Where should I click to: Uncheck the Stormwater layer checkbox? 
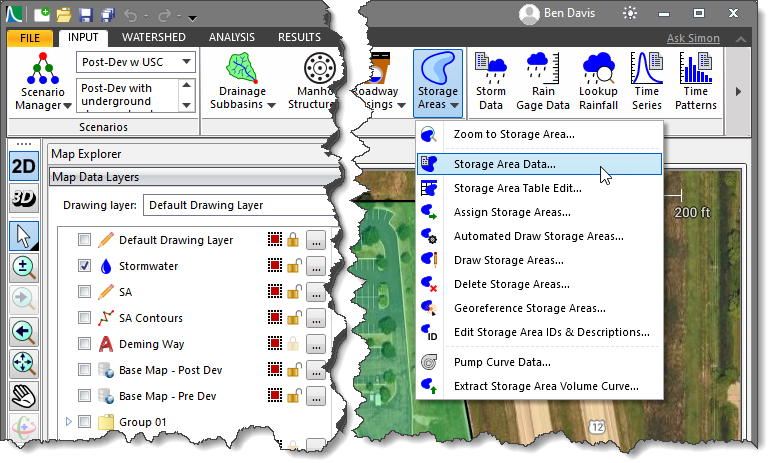[x=84, y=266]
